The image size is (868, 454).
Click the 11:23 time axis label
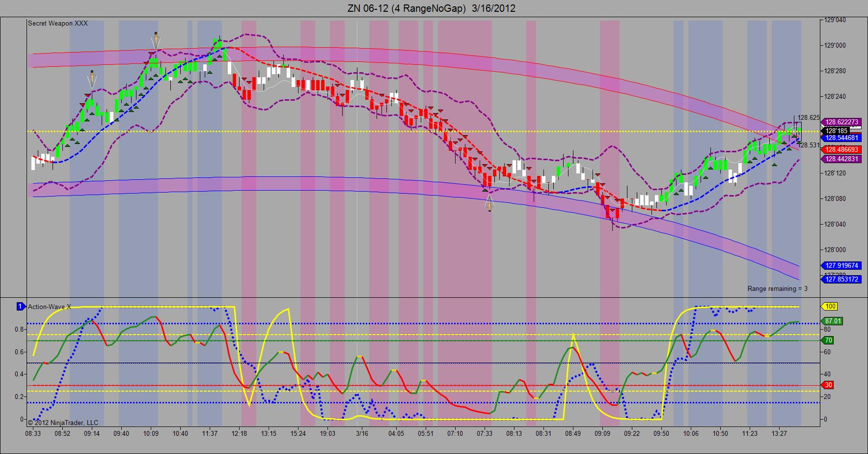point(750,434)
